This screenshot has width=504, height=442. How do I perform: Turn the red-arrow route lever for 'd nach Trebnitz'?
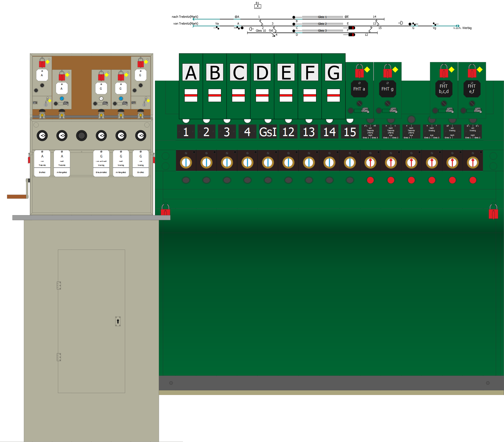tap(411, 162)
